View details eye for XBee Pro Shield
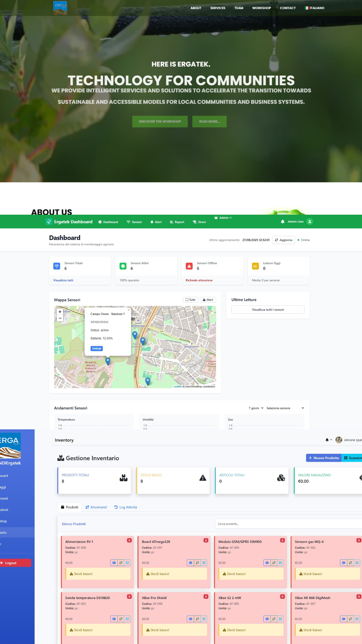The image size is (362, 644). coord(190,619)
